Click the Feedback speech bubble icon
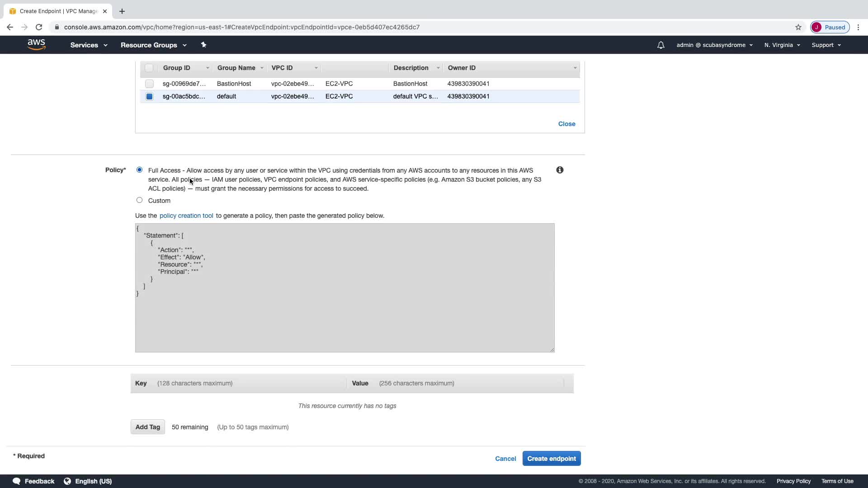 pyautogui.click(x=17, y=481)
